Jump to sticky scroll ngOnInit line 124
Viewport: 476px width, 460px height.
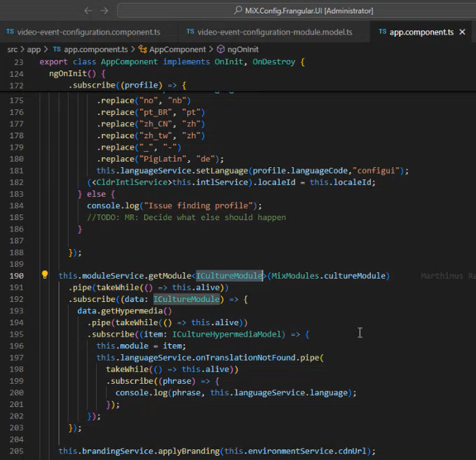point(78,73)
